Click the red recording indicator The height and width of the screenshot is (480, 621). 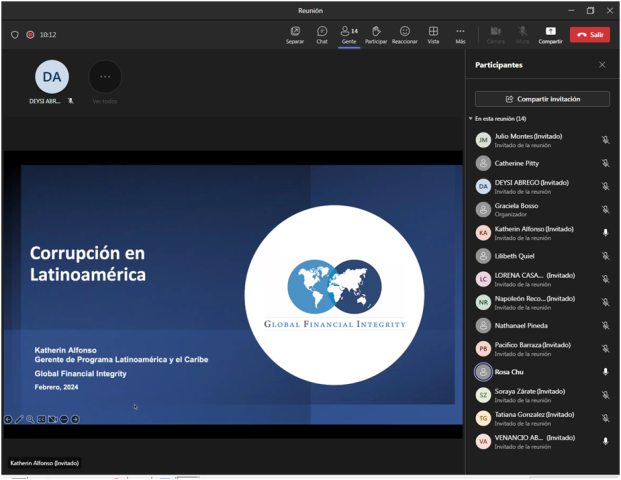(x=30, y=35)
